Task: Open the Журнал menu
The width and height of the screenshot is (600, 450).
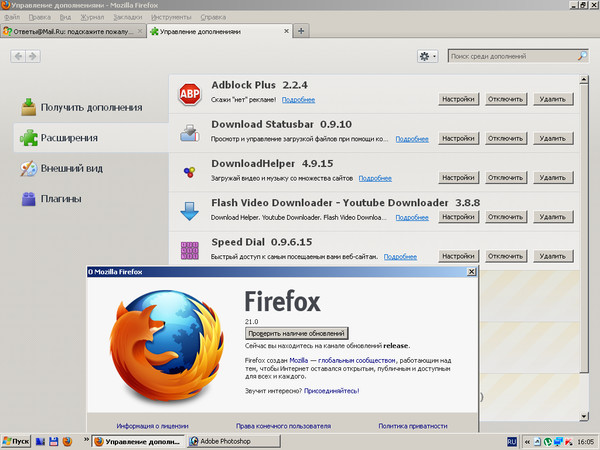Action: [92, 17]
